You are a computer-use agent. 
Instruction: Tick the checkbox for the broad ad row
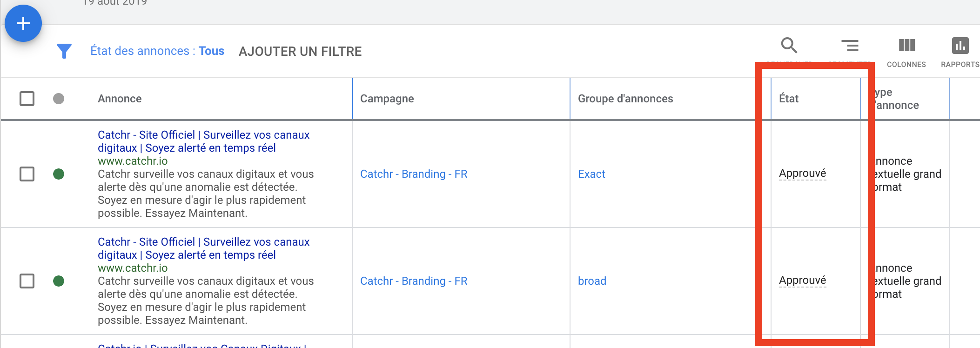(27, 281)
